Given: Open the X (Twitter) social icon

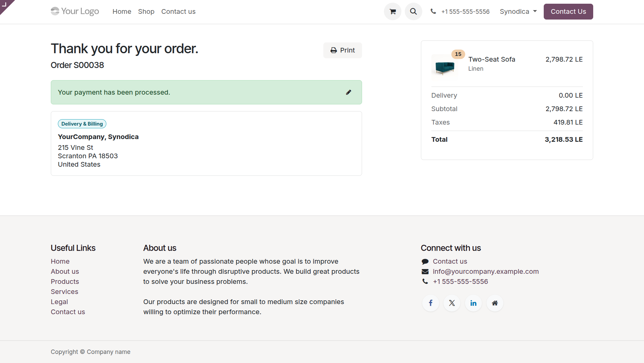Looking at the screenshot, I should click(452, 303).
